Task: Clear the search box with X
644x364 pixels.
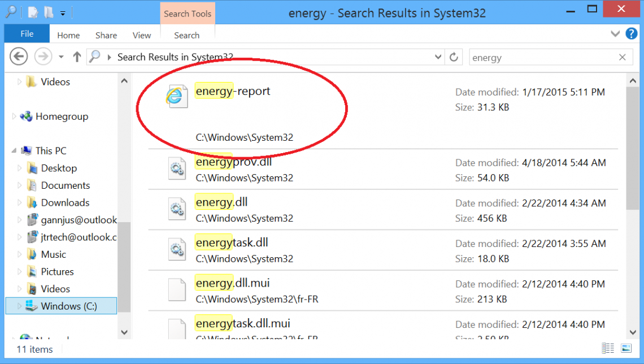Action: 622,57
